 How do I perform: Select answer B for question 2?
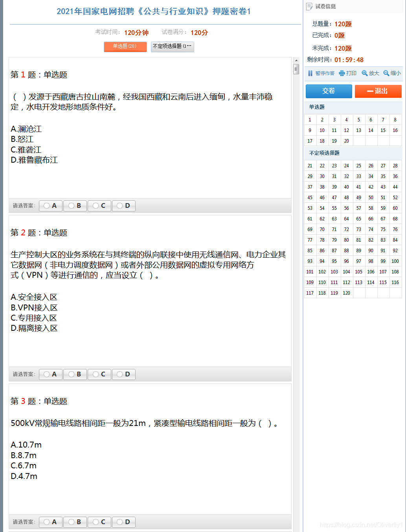pyautogui.click(x=75, y=374)
